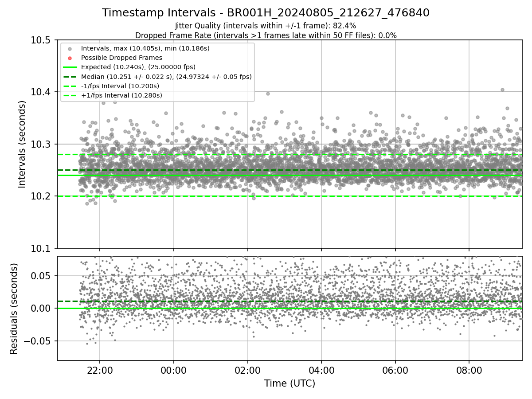Click the 'Jitter Quality' subtitle showing 82.4%

(266, 26)
